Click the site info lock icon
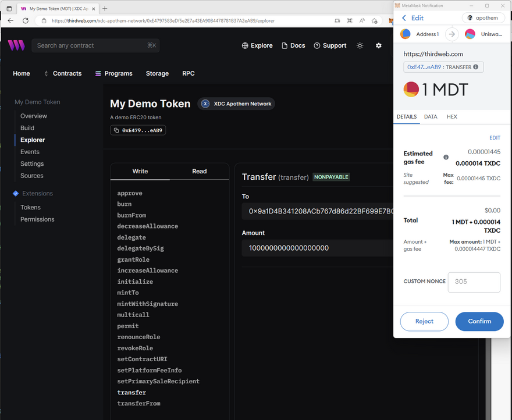The image size is (512, 420). pyautogui.click(x=44, y=20)
